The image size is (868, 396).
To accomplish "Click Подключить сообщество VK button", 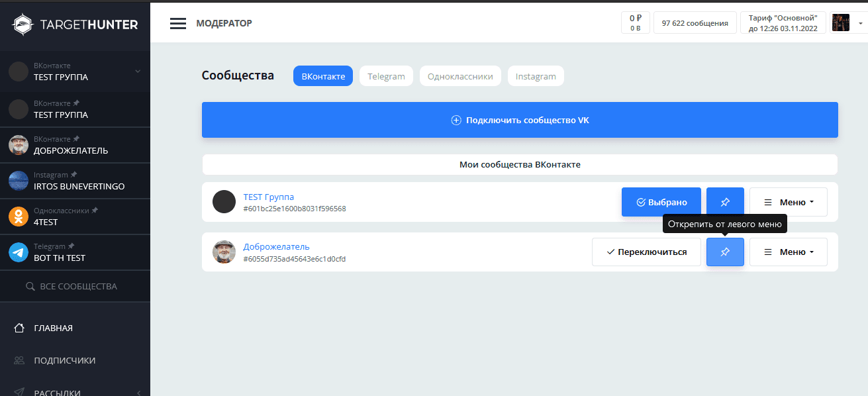I will point(520,121).
